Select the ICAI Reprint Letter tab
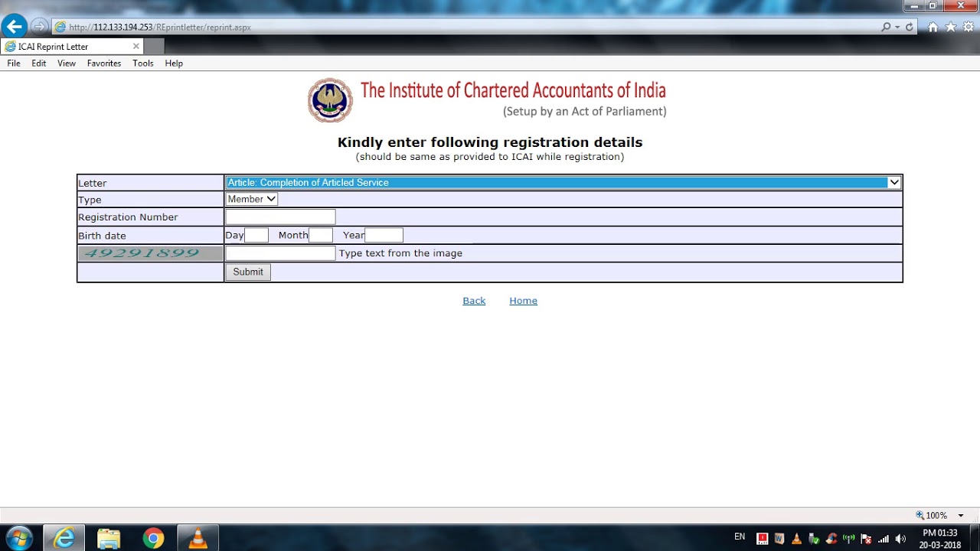980x551 pixels. 72,47
